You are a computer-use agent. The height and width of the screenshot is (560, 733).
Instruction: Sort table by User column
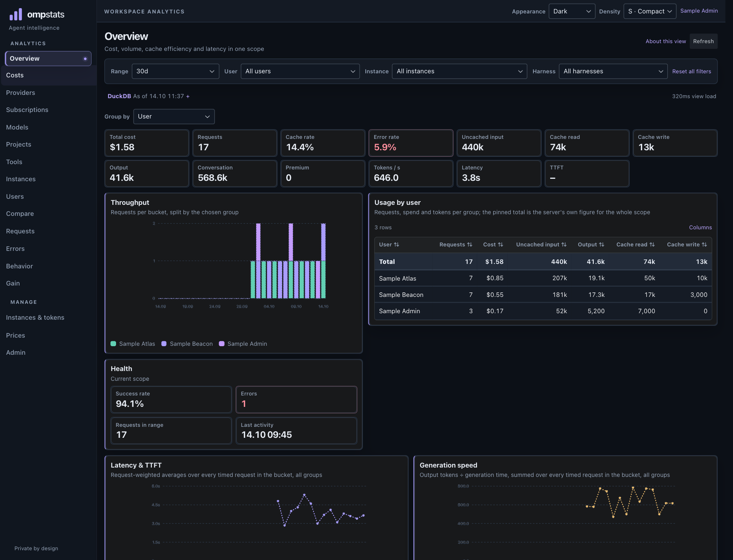[x=389, y=244]
